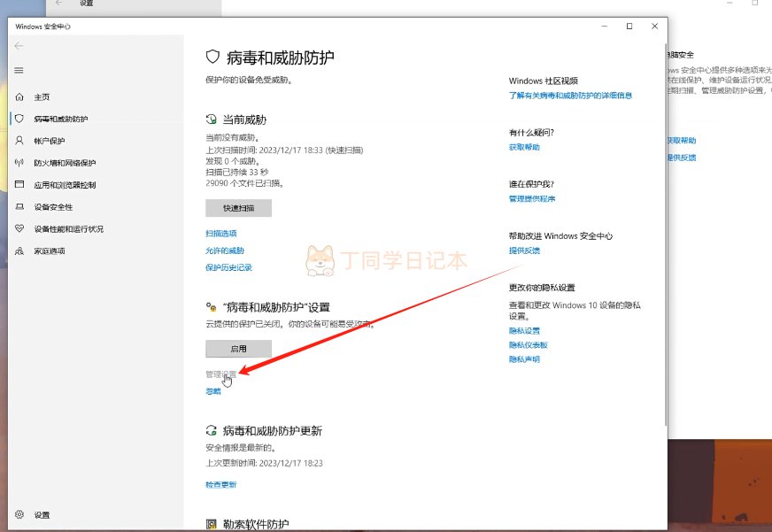Open 设备性能和运行状况 sidebar item
This screenshot has width=772, height=532.
point(69,229)
